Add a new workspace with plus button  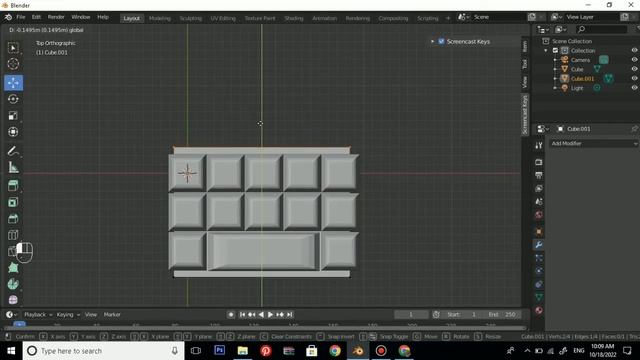pyautogui.click(x=448, y=18)
